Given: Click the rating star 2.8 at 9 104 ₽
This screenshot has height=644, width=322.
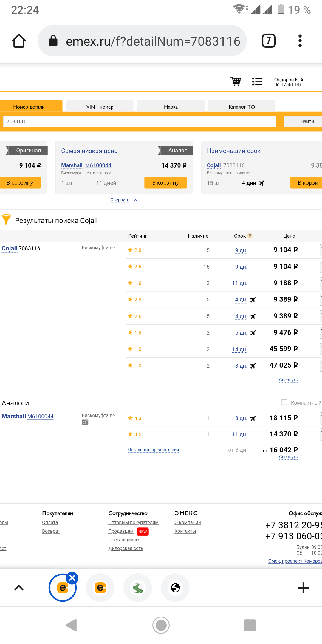Looking at the screenshot, I should pyautogui.click(x=130, y=250).
